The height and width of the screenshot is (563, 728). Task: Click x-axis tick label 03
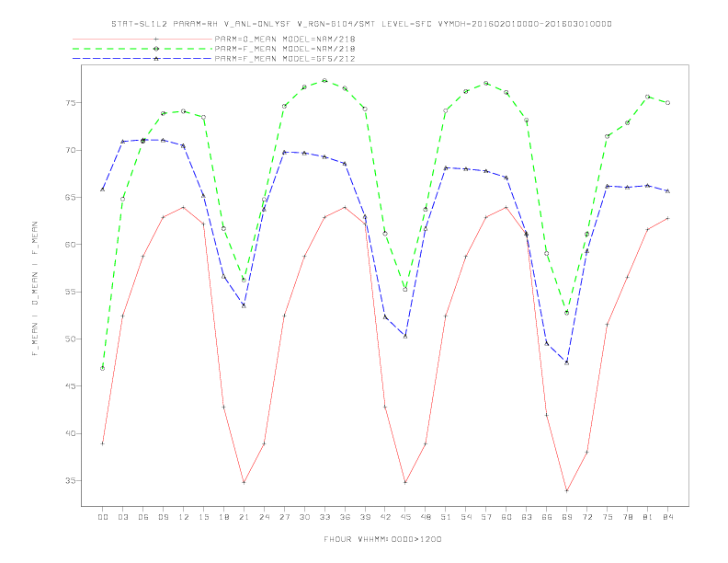pos(122,517)
